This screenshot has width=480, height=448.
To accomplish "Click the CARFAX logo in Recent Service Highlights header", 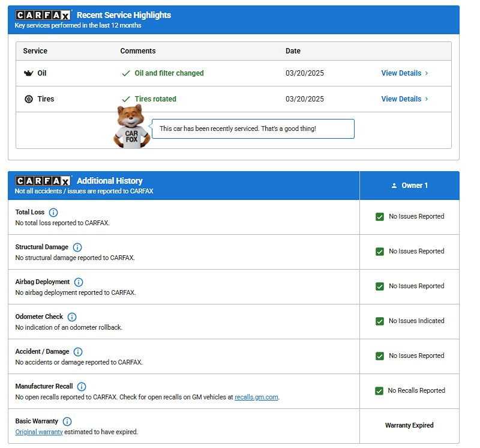I will tap(43, 15).
